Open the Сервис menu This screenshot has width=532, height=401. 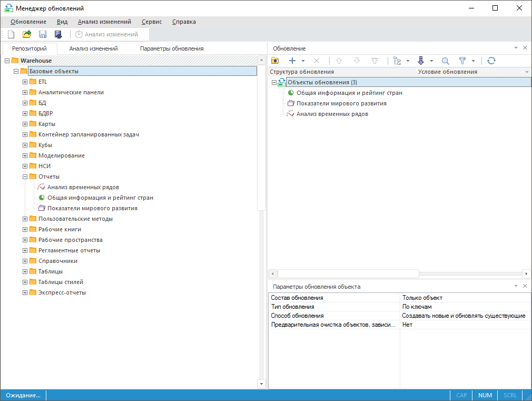click(x=152, y=22)
